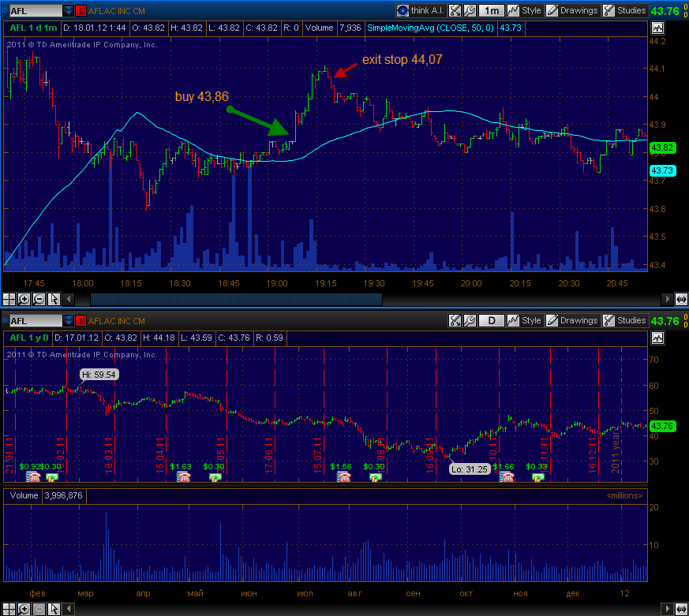Viewport: 689px width, 616px height.
Task: Expand the AFL symbol dropdown in the lower chart
Action: point(68,321)
